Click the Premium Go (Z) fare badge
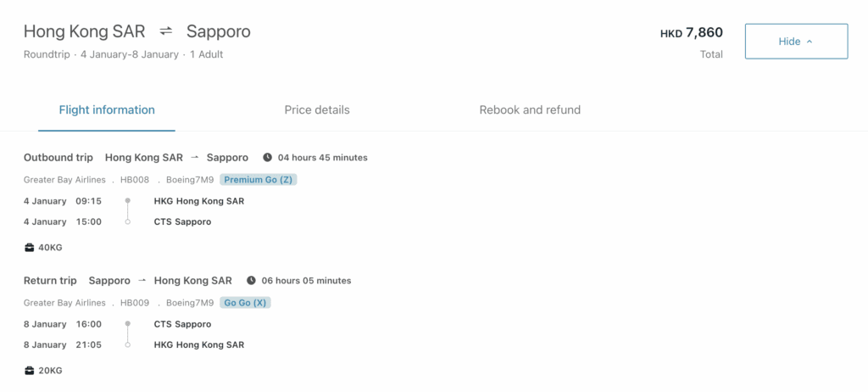This screenshot has width=868, height=392. [x=259, y=180]
